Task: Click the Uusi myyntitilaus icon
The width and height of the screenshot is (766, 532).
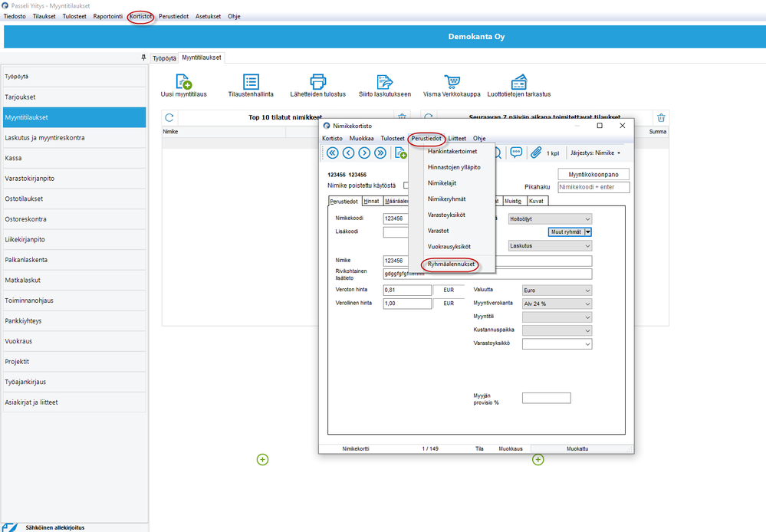Action: [184, 81]
